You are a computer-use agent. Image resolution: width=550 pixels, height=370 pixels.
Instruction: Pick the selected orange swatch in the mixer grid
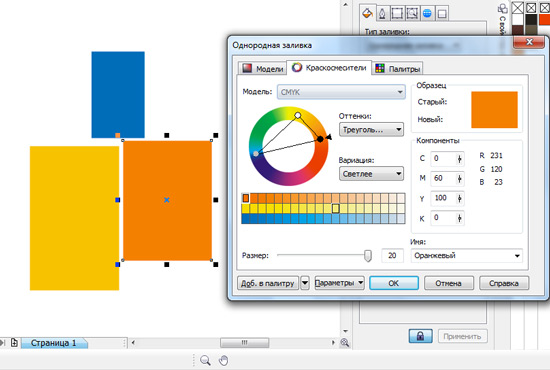point(246,198)
